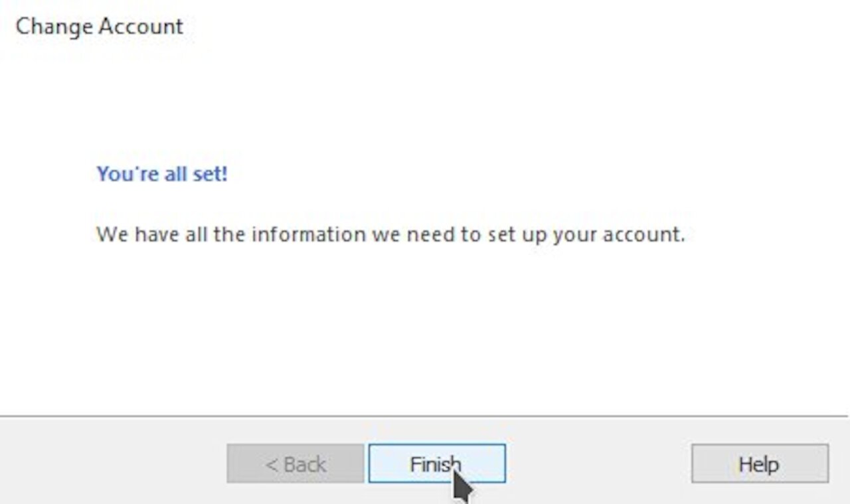Click the account setup confirmation message

392,234
